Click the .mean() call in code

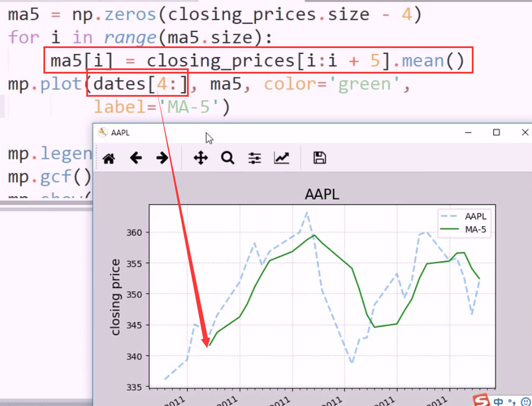point(429,61)
